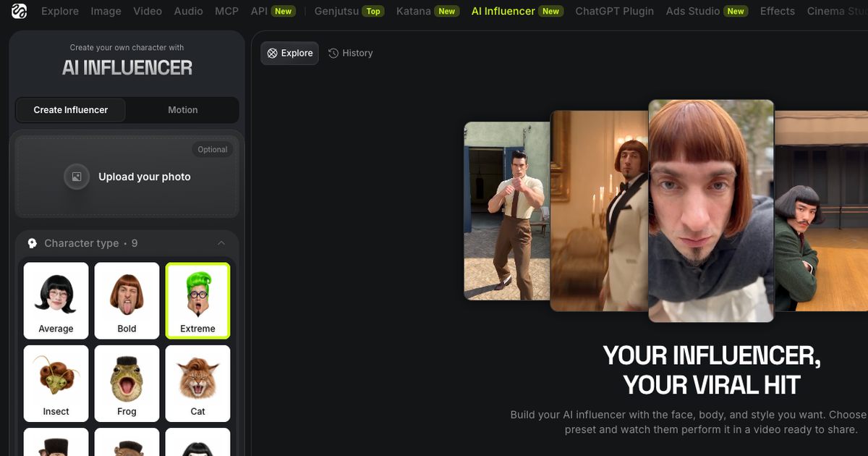
Task: Open Explore in the top navigation
Action: coord(60,12)
